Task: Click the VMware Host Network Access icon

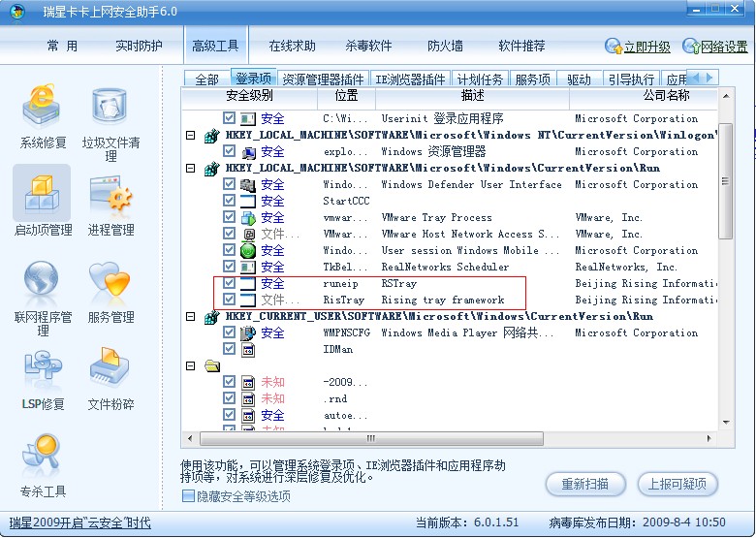Action: coord(249,235)
